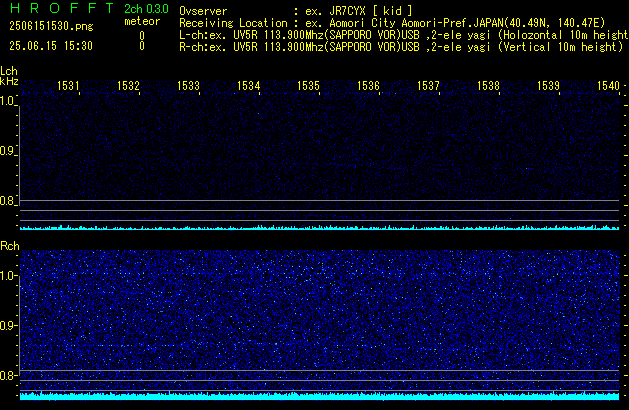Click the 1.0 label on the Rch axis
Viewport: 629px width, 410px height.
pos(7,276)
